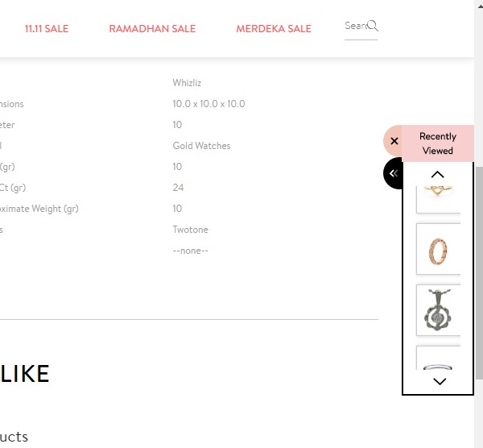483x448 pixels.
Task: Click the 10.0 x 10.0 x 10.0 dimensions text
Action: click(208, 104)
